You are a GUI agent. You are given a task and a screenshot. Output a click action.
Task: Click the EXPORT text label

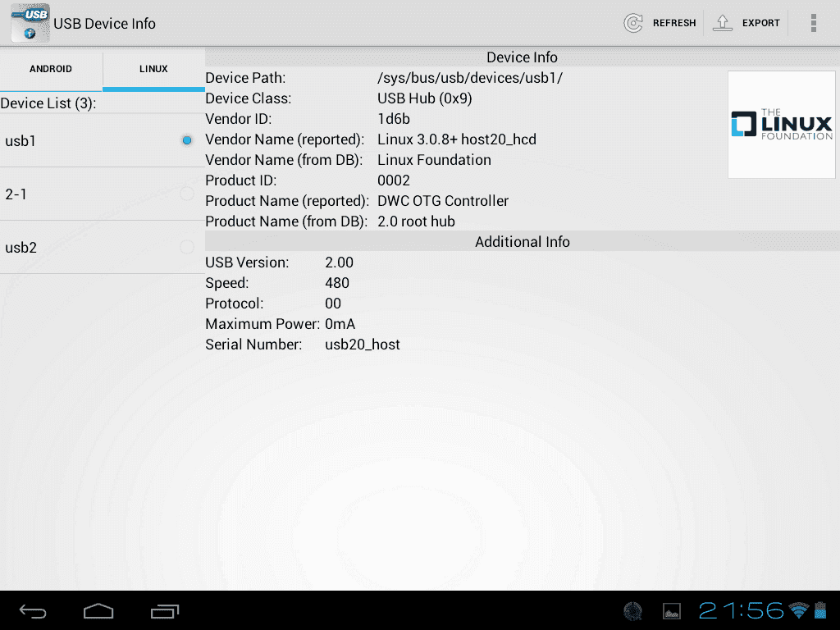click(x=761, y=23)
